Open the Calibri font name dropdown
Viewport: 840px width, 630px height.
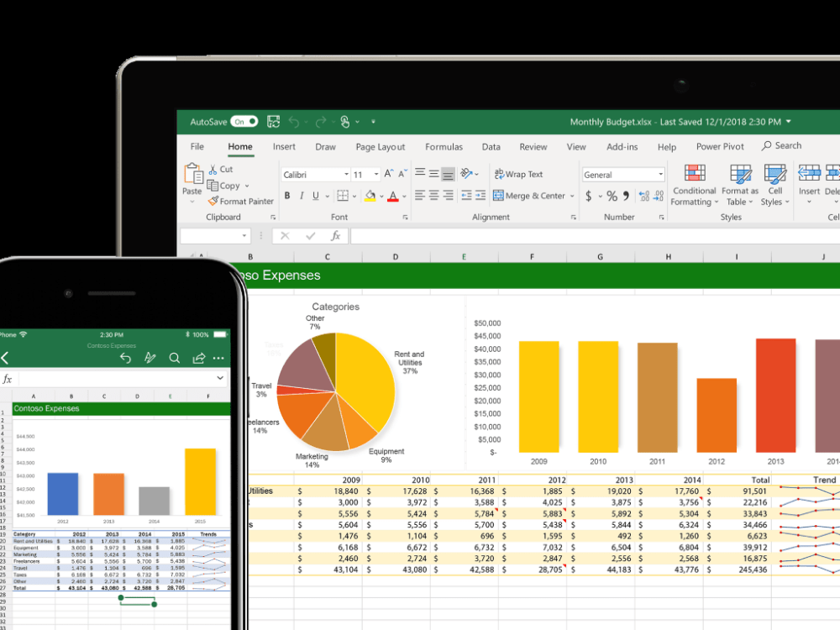pos(346,175)
